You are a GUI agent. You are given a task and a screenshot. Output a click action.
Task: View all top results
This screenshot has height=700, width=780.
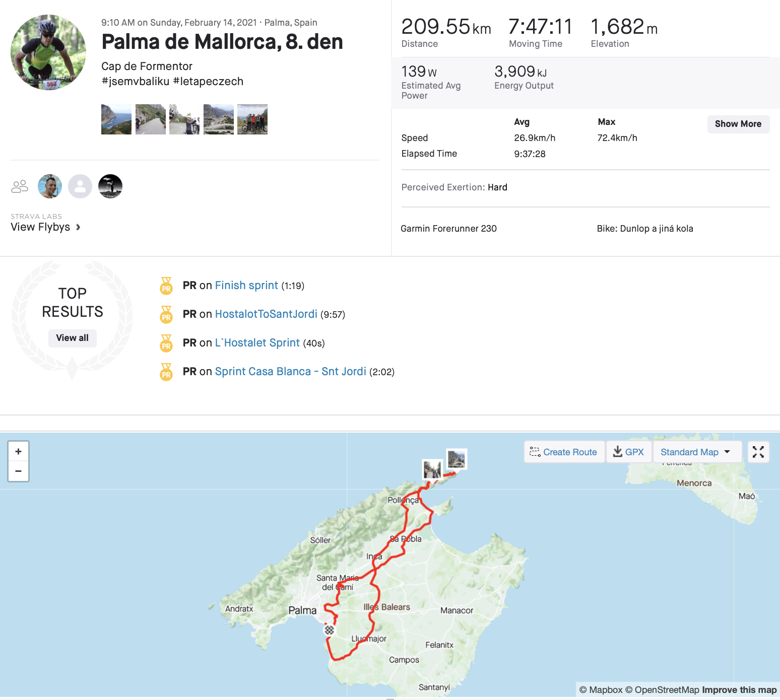point(72,338)
